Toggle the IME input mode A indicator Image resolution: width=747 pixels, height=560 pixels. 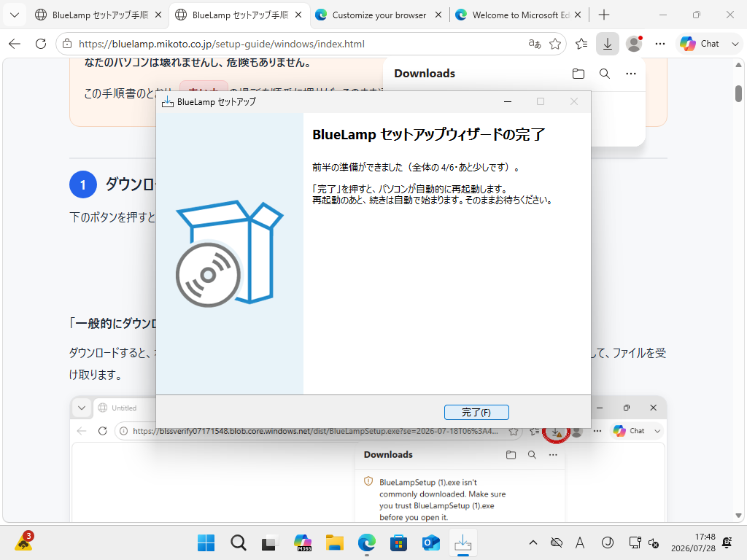point(580,542)
